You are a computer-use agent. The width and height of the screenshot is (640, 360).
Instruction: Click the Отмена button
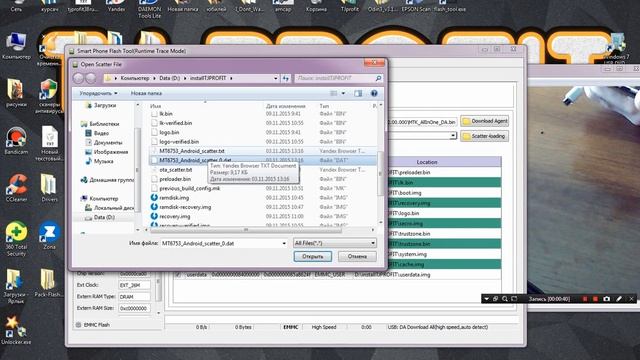pyautogui.click(x=357, y=256)
